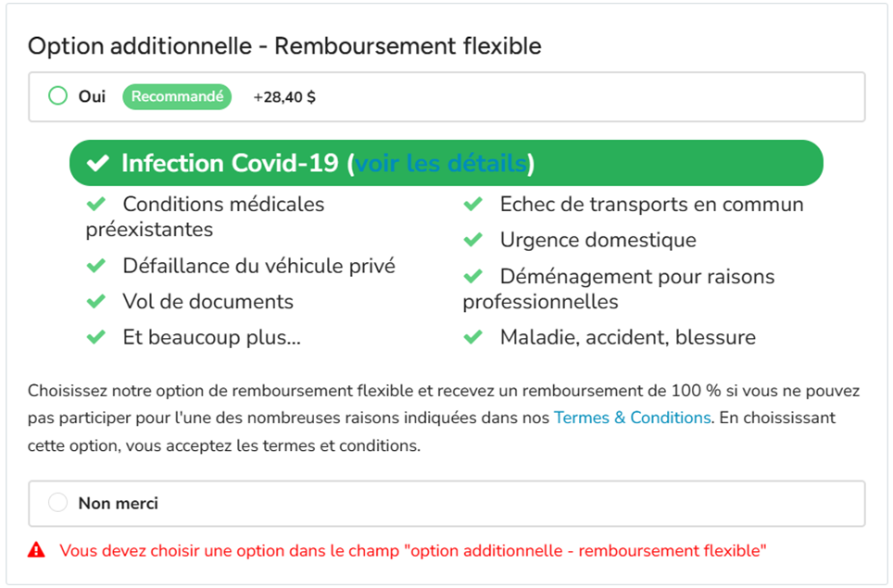Click checkmark icon beside Urgence domestique
This screenshot has height=588, width=893.
point(472,240)
